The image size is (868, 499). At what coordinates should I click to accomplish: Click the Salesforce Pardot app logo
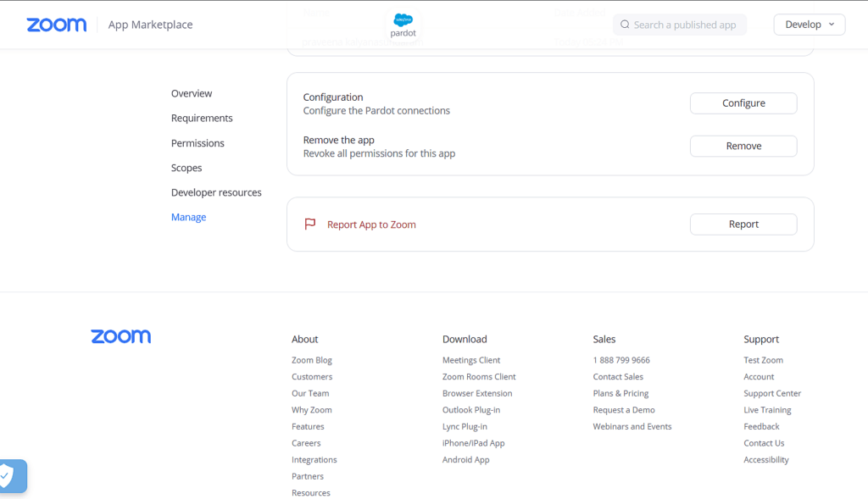(403, 24)
